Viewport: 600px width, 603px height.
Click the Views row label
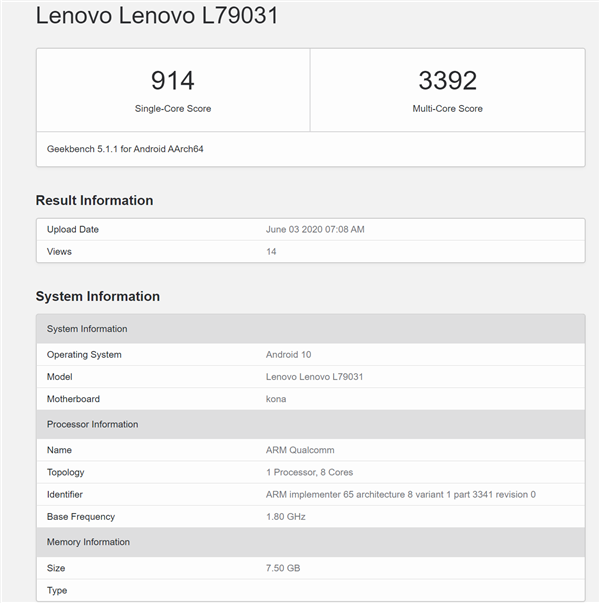[x=59, y=251]
